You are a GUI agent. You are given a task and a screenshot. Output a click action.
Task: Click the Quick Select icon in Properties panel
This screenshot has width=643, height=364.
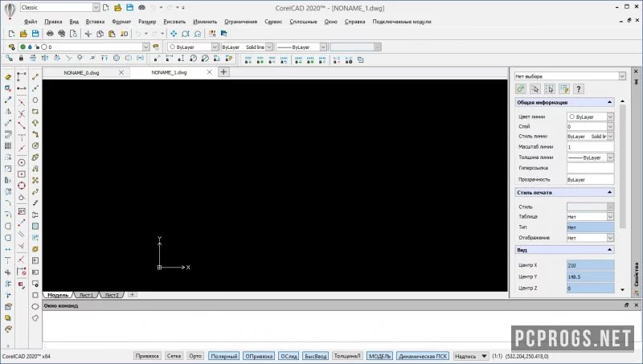[564, 89]
